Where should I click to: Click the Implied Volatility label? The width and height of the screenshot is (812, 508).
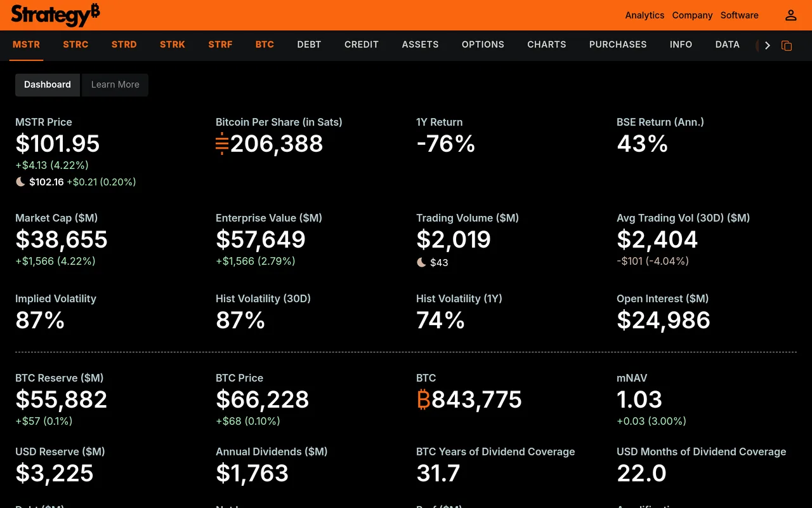tap(56, 298)
